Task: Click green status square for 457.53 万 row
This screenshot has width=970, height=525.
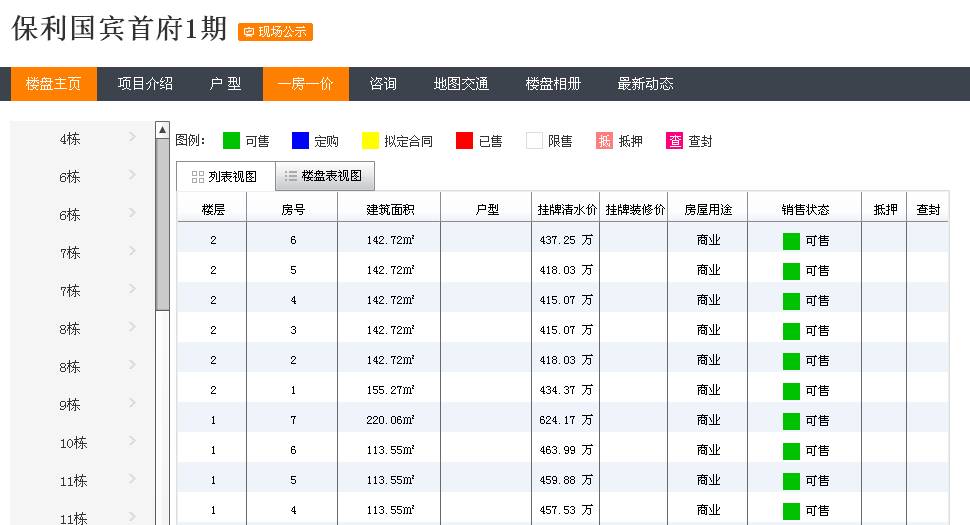Action: tap(791, 511)
